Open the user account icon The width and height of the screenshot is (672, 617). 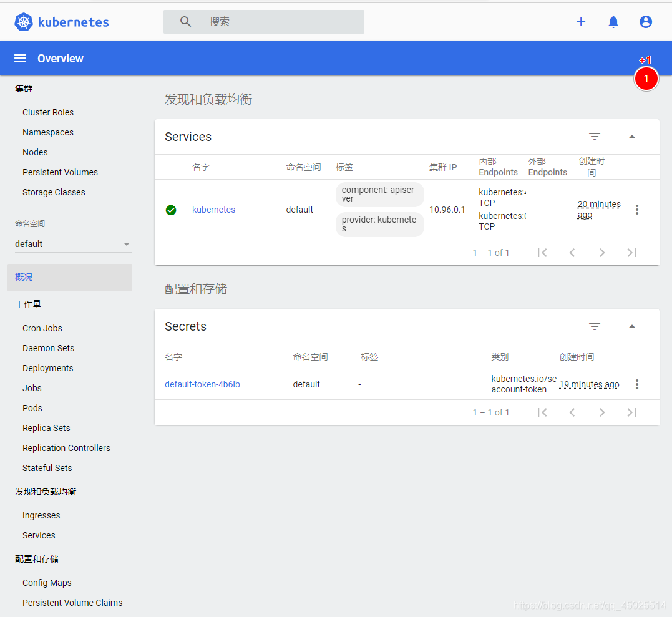(646, 22)
